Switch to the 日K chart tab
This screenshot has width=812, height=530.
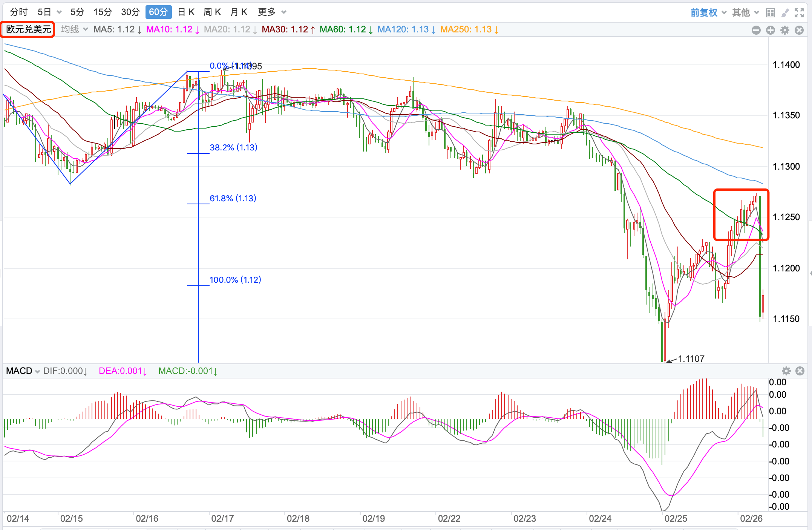186,12
